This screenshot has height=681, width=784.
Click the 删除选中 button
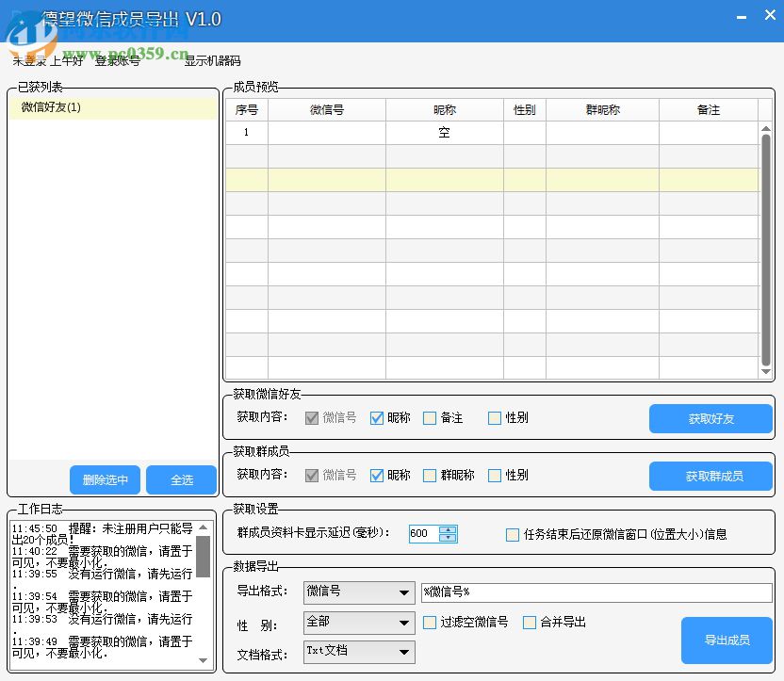coord(105,479)
